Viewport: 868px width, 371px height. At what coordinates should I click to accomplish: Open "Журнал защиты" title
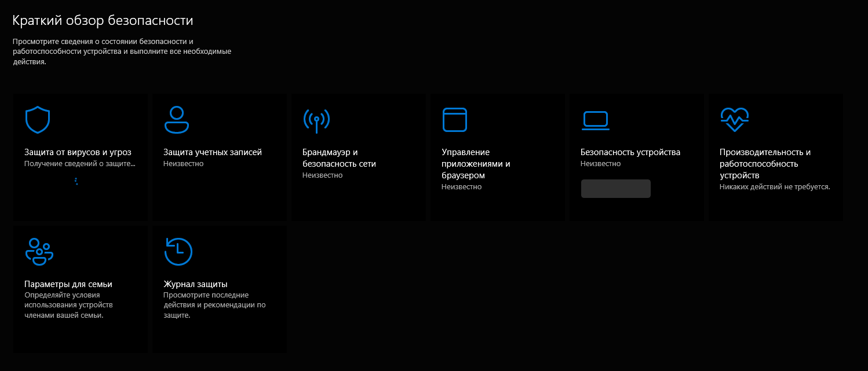tap(195, 284)
